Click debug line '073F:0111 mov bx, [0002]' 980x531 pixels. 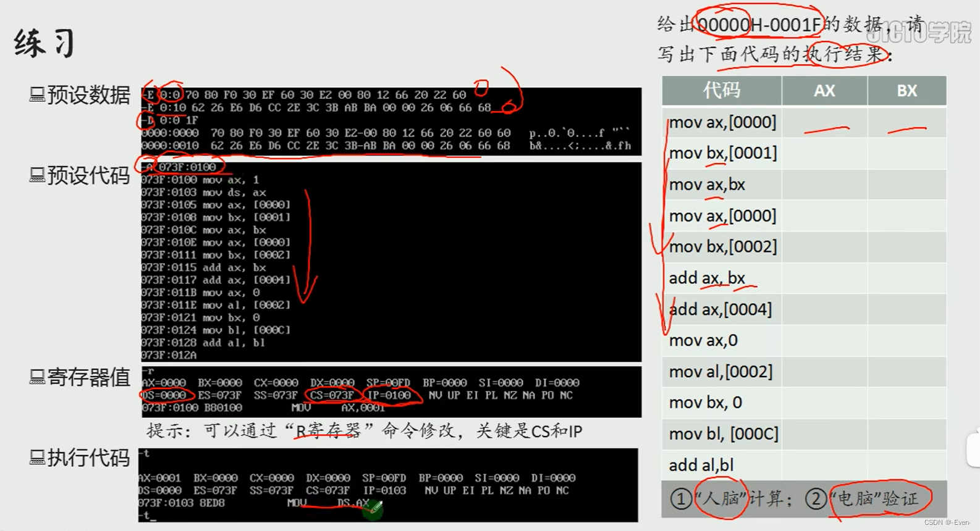coord(216,254)
